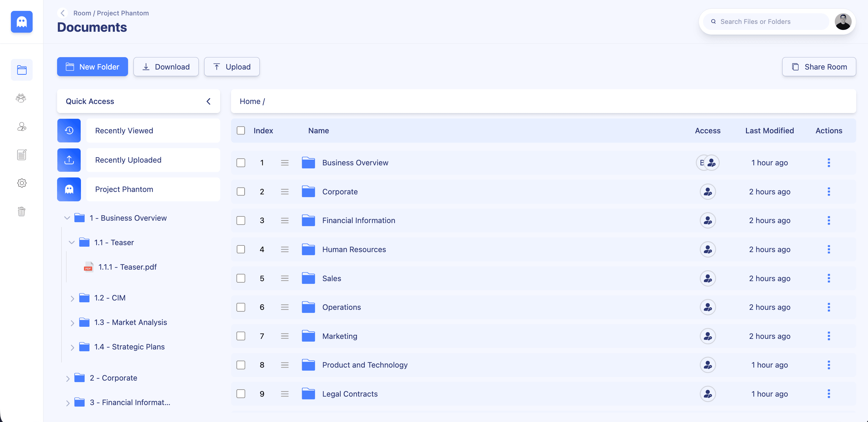
Task: Open actions menu for Sales folder
Action: [828, 278]
